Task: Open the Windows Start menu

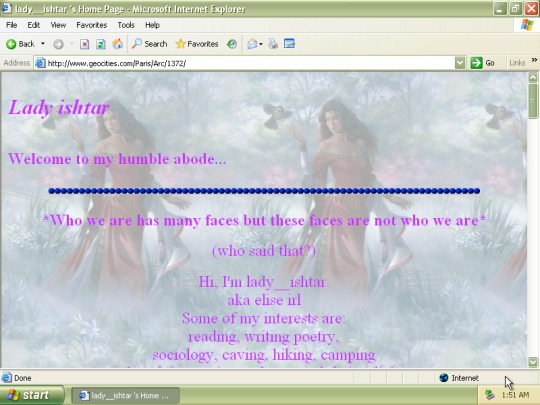Action: pos(32,395)
